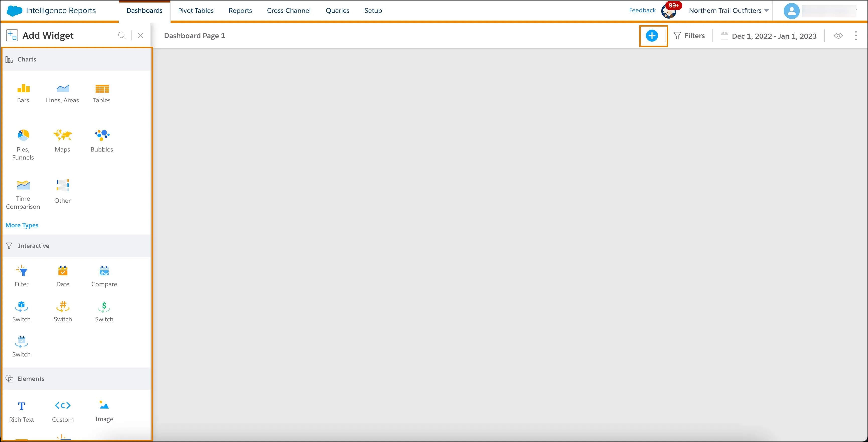Switch to the Pivot Tables tab
The height and width of the screenshot is (442, 868).
point(196,10)
